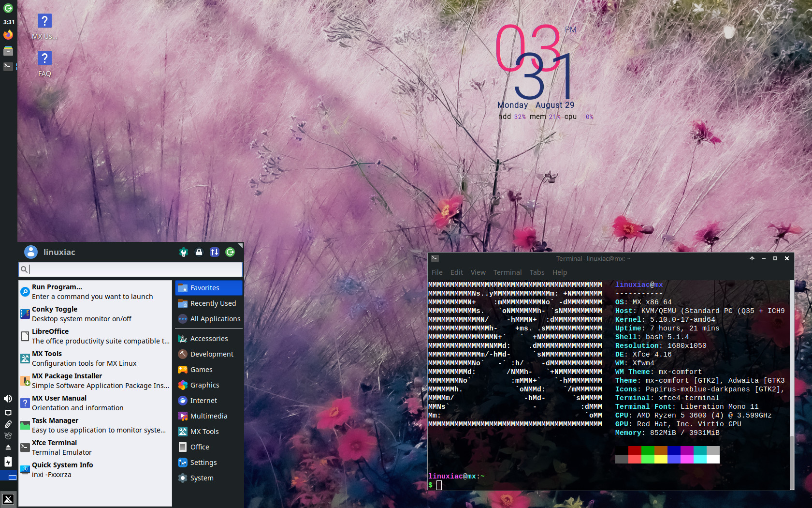The height and width of the screenshot is (508, 812).
Task: Open LibreOffice from the favorites list
Action: [x=95, y=336]
